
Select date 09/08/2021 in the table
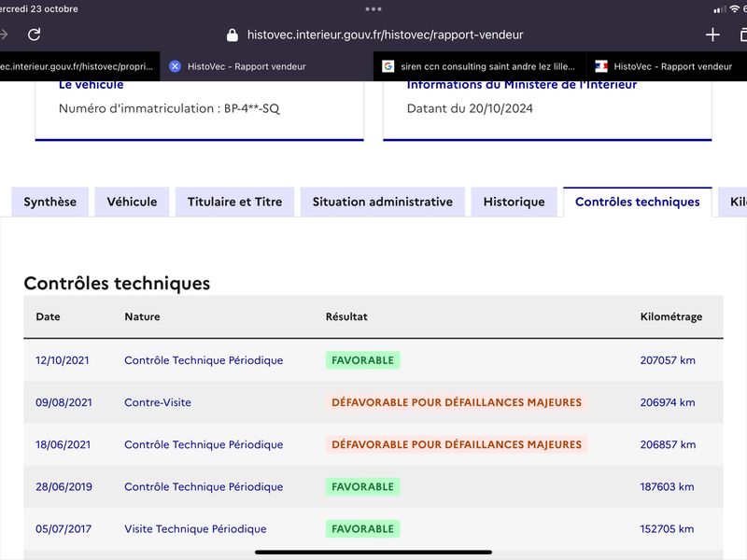tap(63, 402)
